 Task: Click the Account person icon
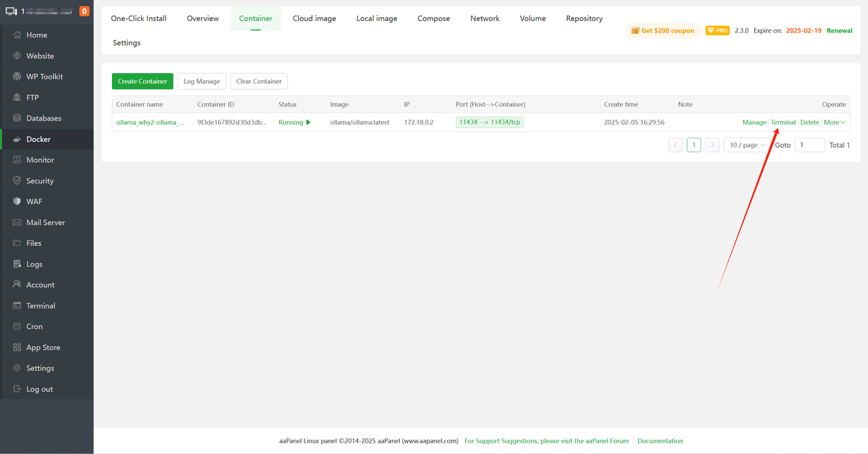pyautogui.click(x=17, y=285)
